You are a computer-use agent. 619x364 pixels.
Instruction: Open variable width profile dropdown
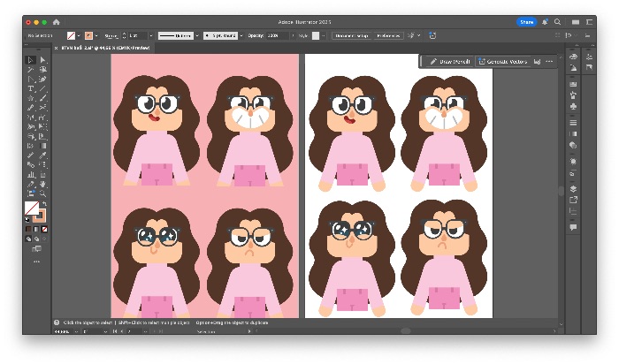(197, 35)
